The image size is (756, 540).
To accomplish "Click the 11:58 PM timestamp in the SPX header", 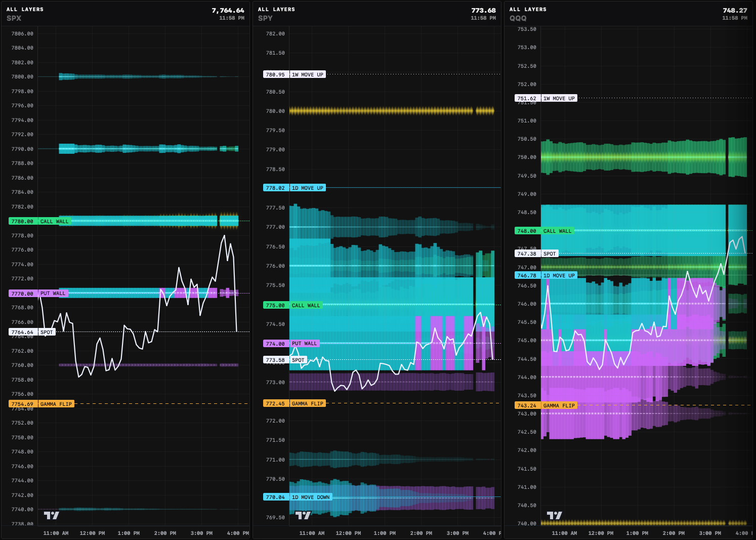I will click(x=232, y=18).
